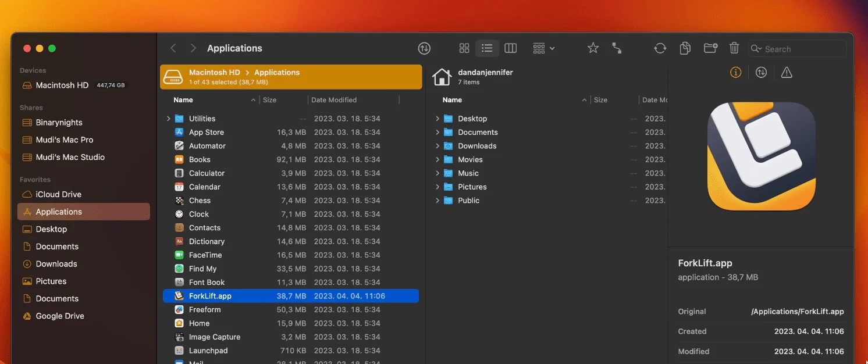Select the Calculator app icon
The height and width of the screenshot is (364, 868).
click(179, 173)
